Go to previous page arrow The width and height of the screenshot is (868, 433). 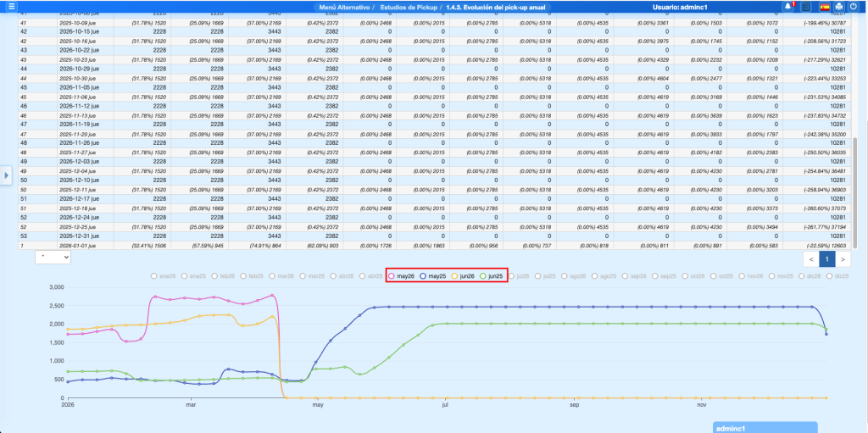[811, 259]
